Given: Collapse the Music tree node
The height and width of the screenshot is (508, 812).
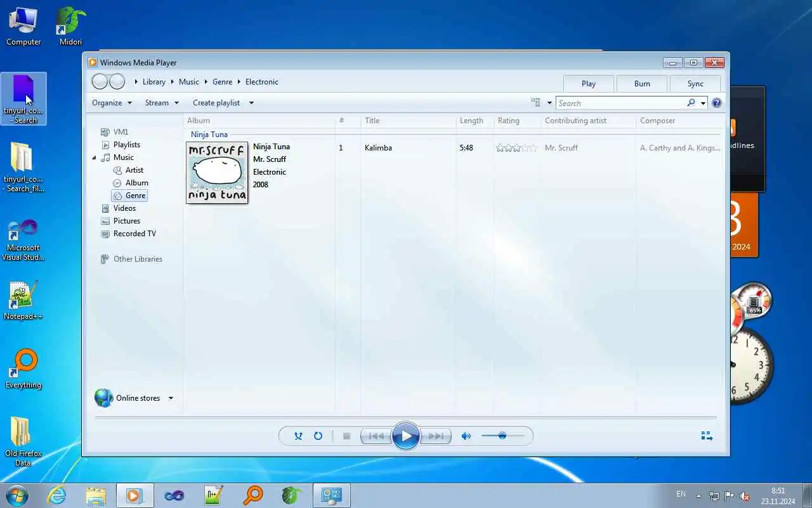Looking at the screenshot, I should coord(95,157).
